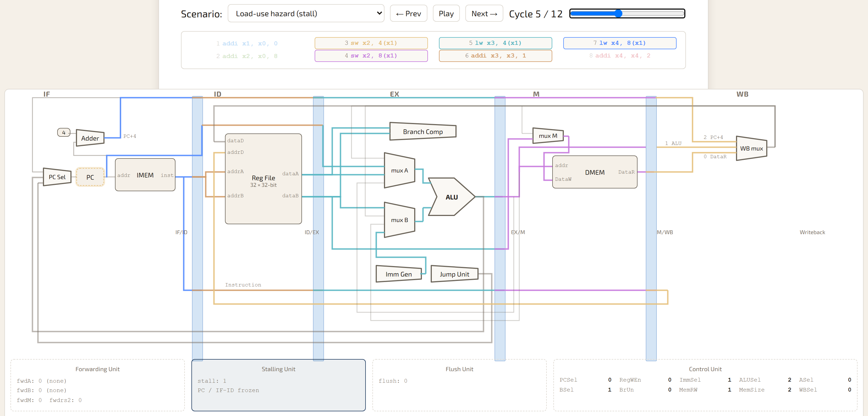Click the 'PC / IF-ID frozen' text
The height and width of the screenshot is (416, 868).
tap(229, 390)
